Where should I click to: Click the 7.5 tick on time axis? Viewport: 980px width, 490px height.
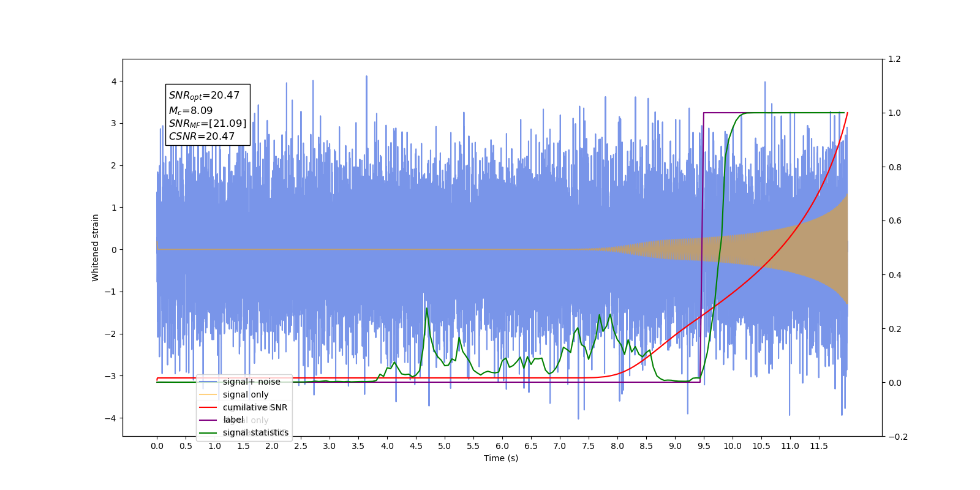coord(589,446)
